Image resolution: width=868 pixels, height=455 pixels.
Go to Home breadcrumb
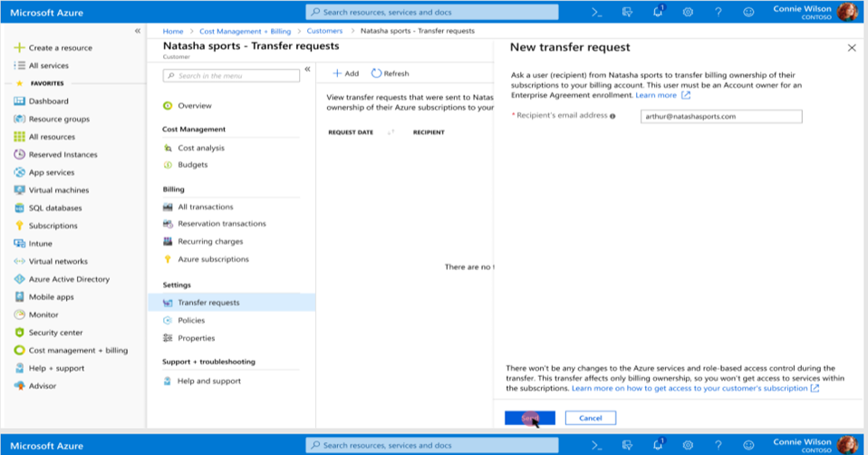(x=173, y=31)
